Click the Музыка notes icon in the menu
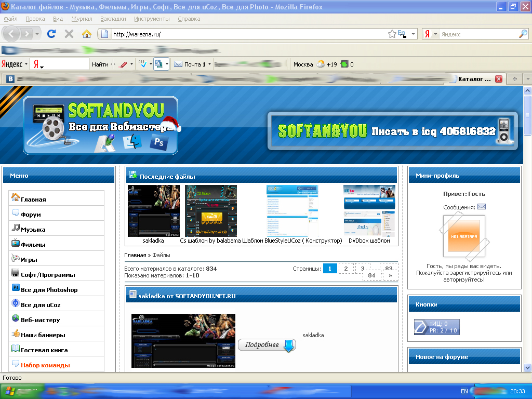This screenshot has width=532, height=399. [15, 228]
